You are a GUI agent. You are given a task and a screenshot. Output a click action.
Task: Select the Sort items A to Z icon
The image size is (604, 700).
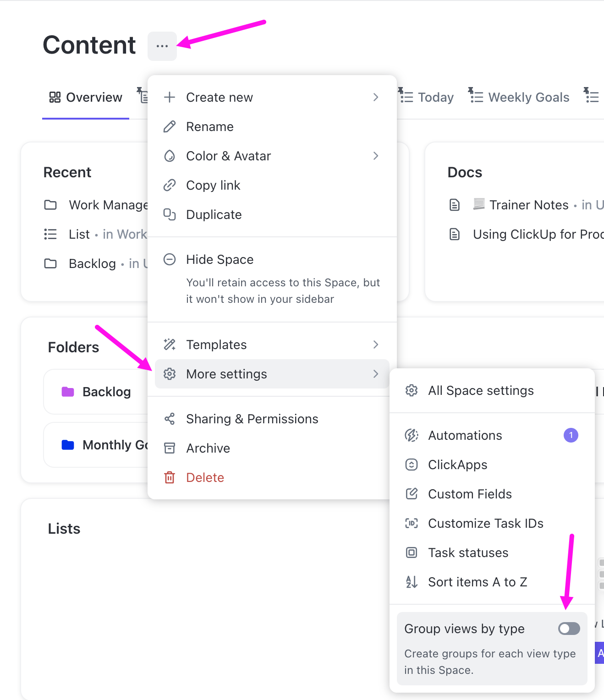[412, 582]
